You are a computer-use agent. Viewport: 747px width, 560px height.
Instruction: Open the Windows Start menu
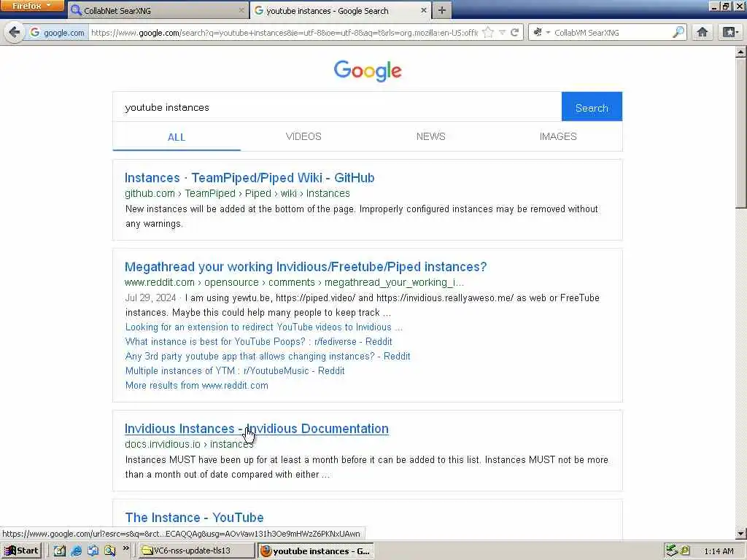[21, 551]
